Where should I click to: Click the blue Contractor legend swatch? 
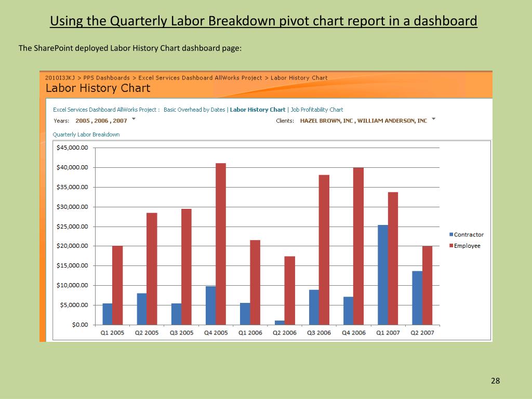point(451,234)
